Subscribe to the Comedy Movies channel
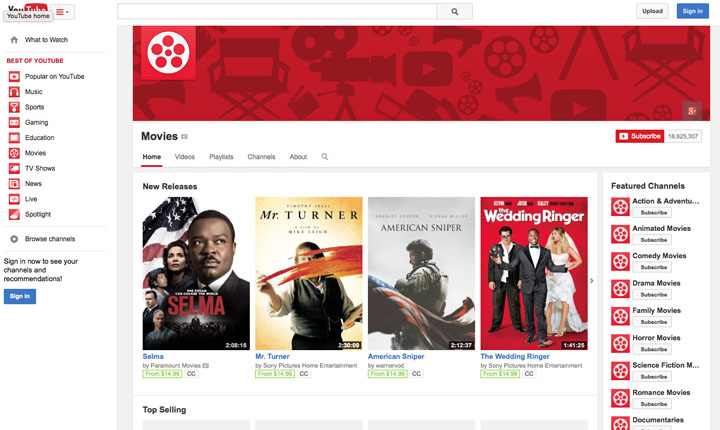720x430 pixels. click(654, 268)
